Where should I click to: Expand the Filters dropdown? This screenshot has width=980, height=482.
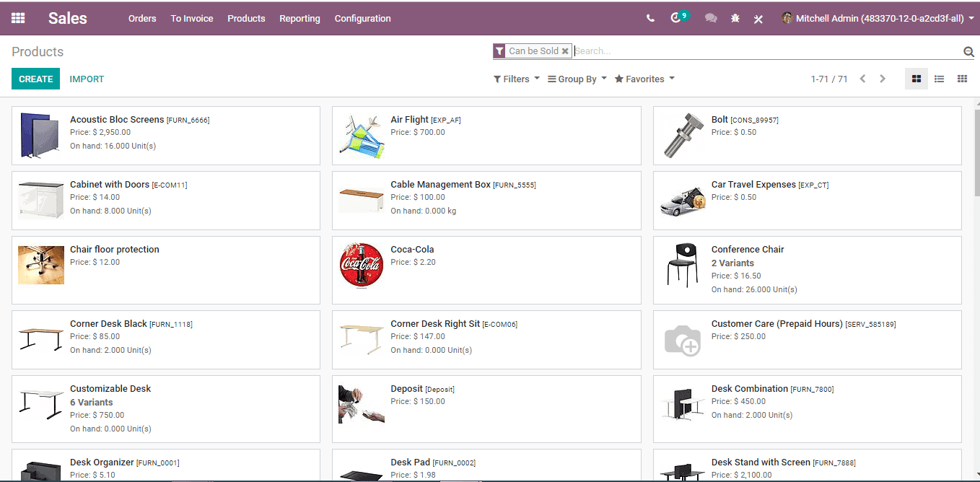pyautogui.click(x=517, y=79)
